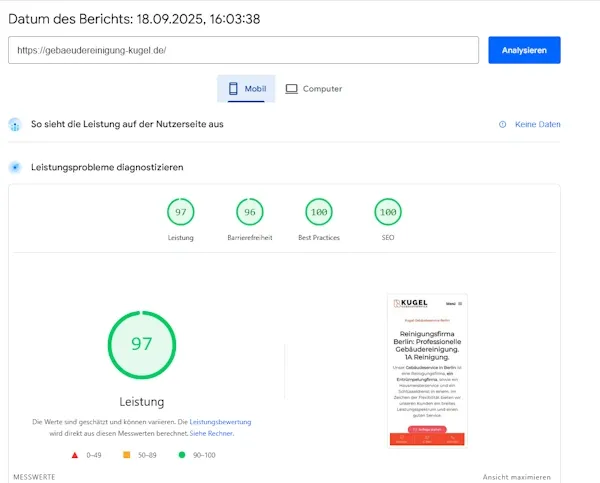Click the laptop computer icon
Screen dimensions: 600x483
pos(291,89)
